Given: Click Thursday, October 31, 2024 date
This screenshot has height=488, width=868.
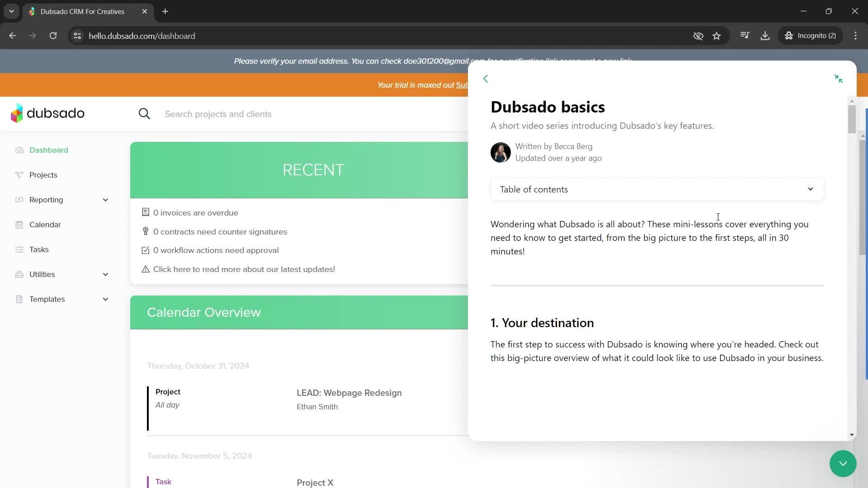Looking at the screenshot, I should [198, 366].
